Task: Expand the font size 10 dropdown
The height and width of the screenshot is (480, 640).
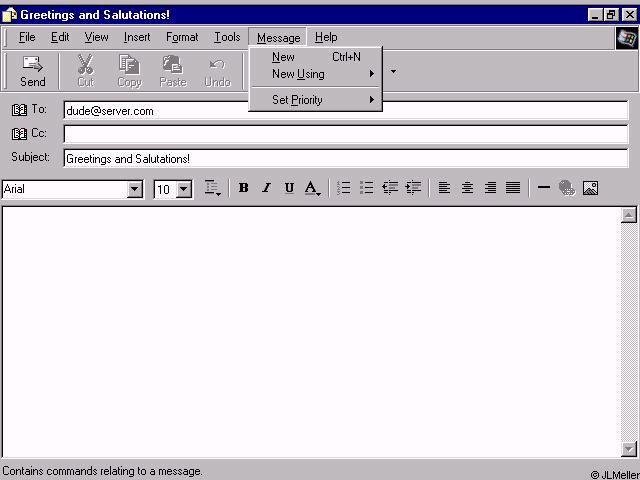Action: [184, 189]
